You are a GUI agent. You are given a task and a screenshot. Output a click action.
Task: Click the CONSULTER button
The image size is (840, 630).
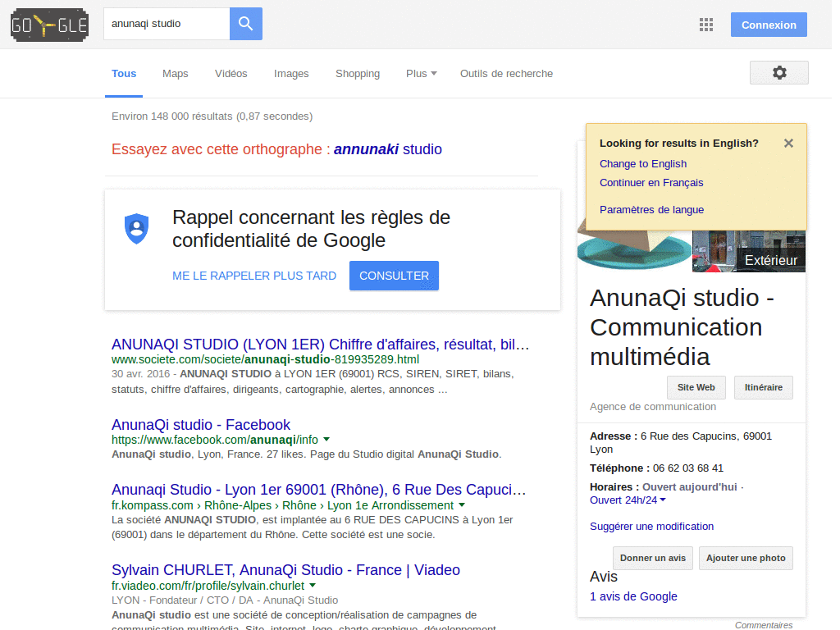coord(394,276)
